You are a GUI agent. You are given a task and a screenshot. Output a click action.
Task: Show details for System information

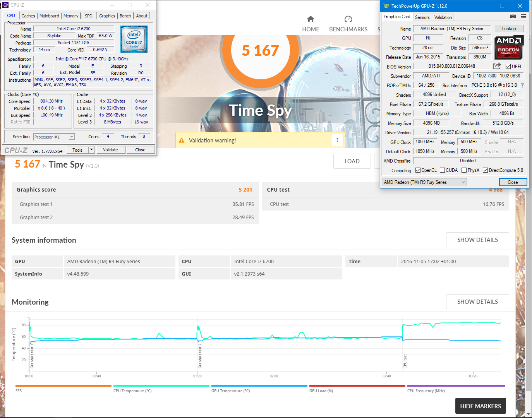[477, 240]
